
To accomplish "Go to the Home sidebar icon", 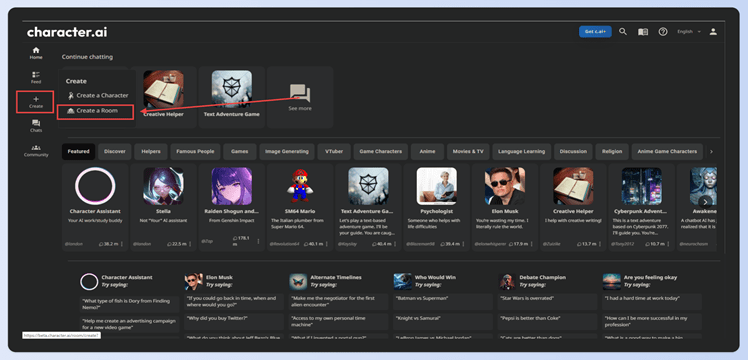I will click(36, 53).
